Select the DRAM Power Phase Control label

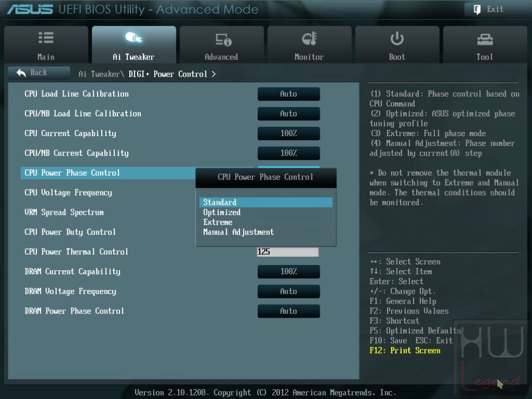[74, 311]
